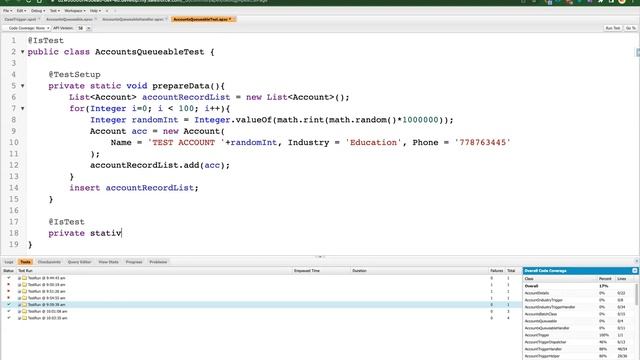Click folder icon of TestRun @ 9:44:43 am
The width and height of the screenshot is (640, 360).
click(x=24, y=278)
